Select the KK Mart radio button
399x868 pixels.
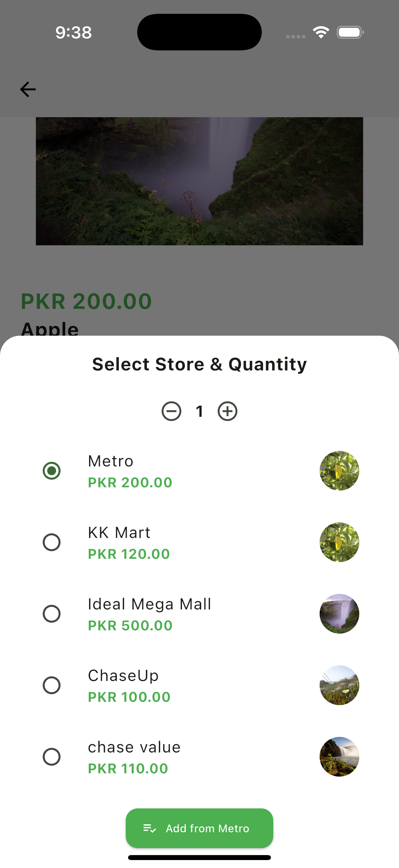pos(52,542)
